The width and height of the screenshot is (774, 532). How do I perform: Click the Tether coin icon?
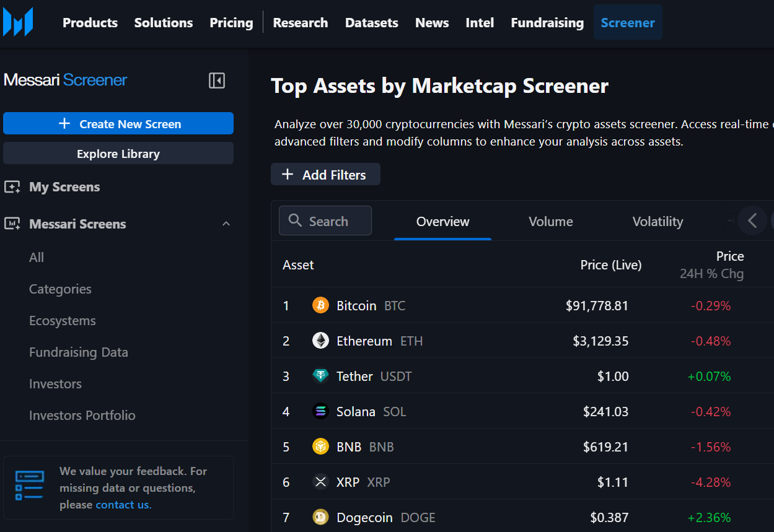(x=320, y=376)
